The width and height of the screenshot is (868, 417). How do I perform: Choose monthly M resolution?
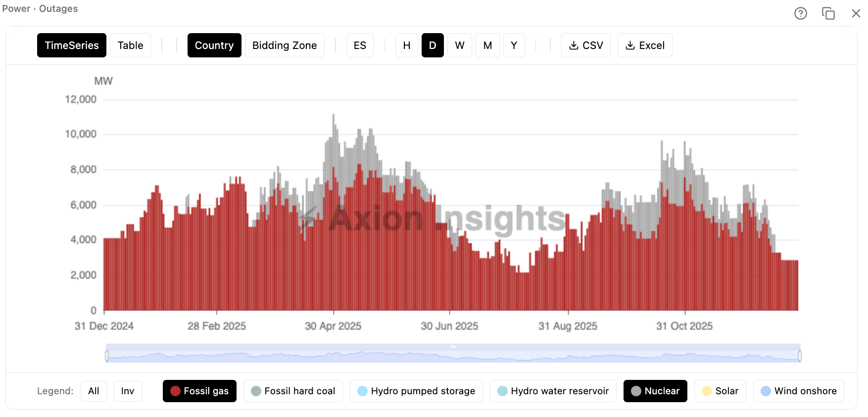click(487, 46)
